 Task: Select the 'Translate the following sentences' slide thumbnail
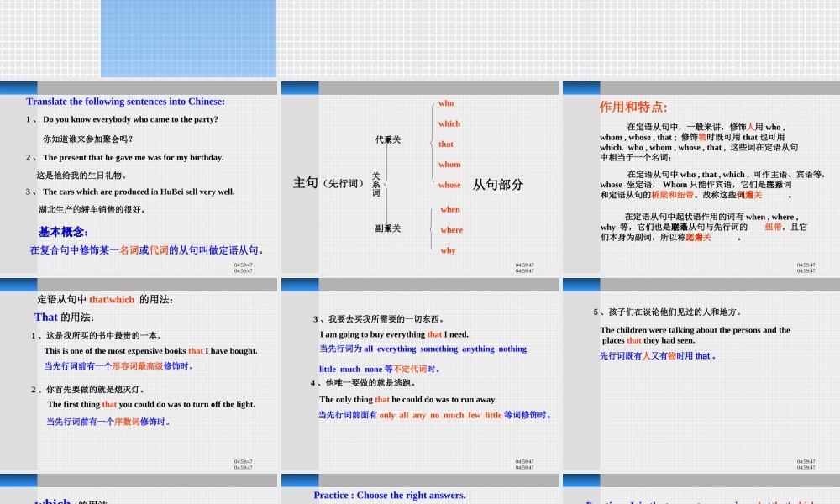(139, 177)
